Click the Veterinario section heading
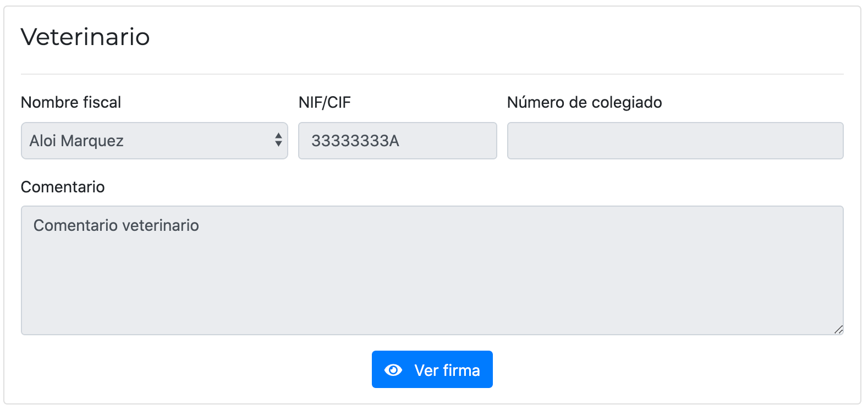 click(85, 37)
